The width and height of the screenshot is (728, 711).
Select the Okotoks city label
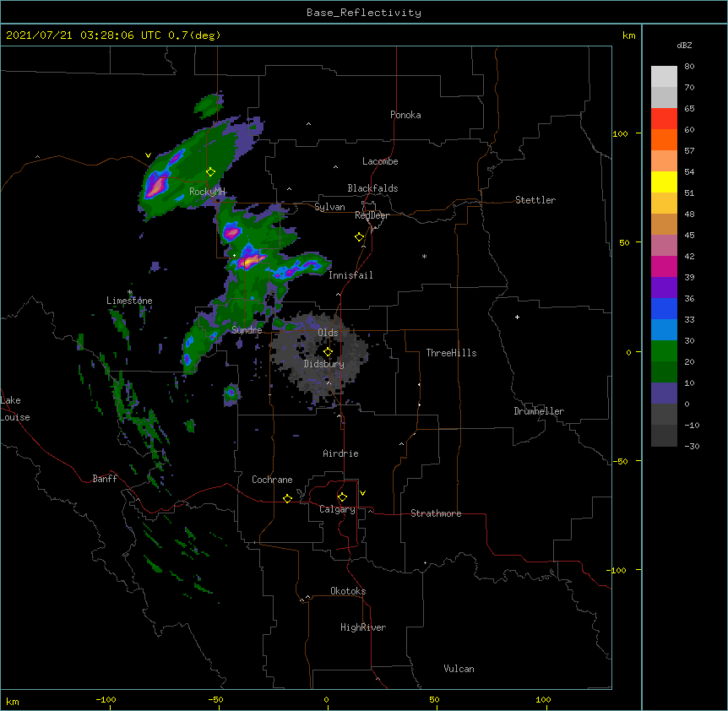pos(348,591)
